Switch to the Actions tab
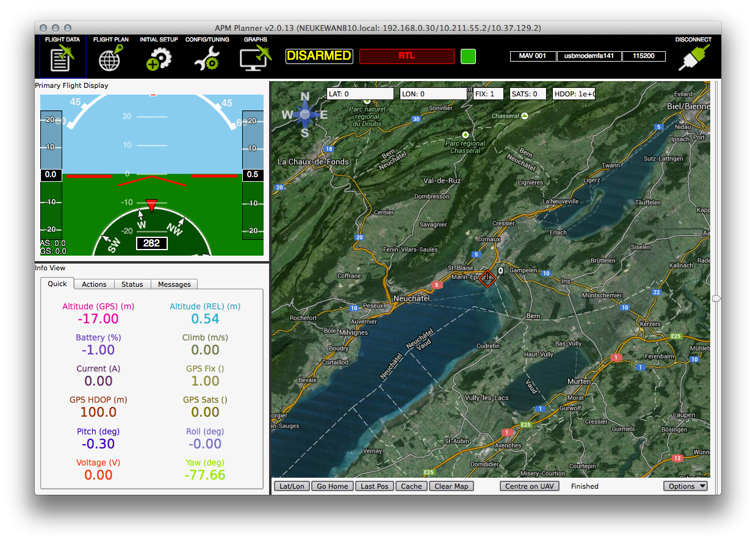This screenshot has width=756, height=543. point(94,284)
